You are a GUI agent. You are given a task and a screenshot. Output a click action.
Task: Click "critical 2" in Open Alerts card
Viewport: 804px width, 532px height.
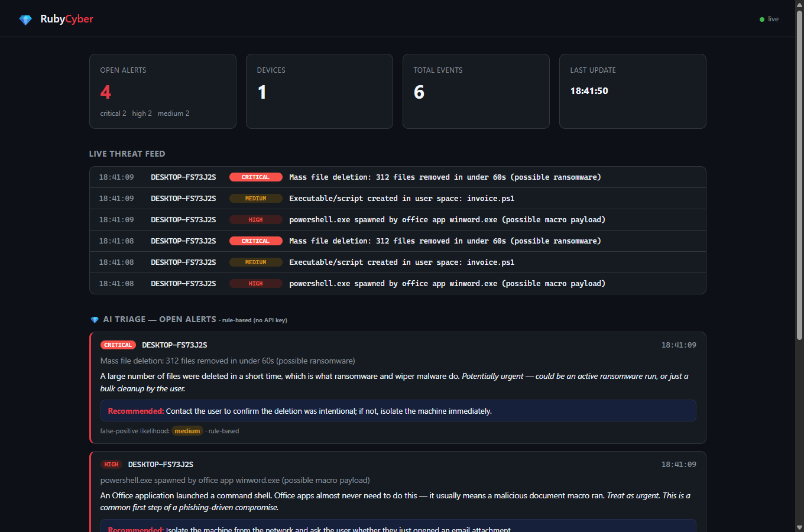point(113,113)
